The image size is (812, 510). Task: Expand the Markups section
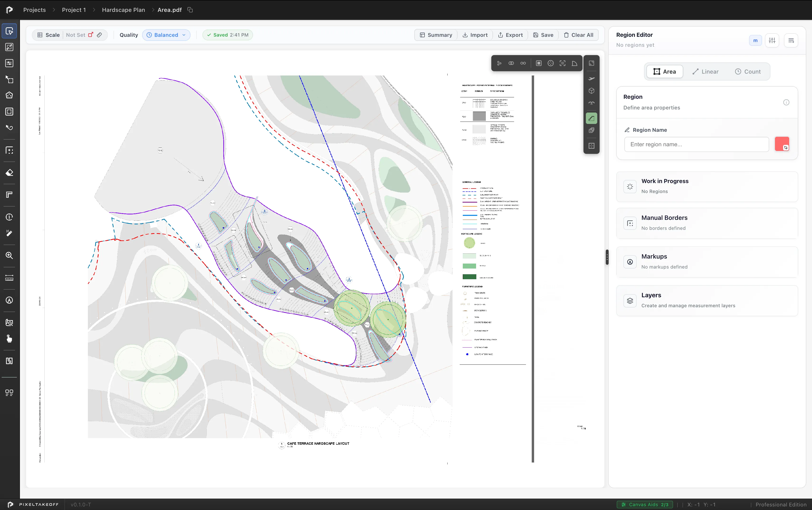707,262
